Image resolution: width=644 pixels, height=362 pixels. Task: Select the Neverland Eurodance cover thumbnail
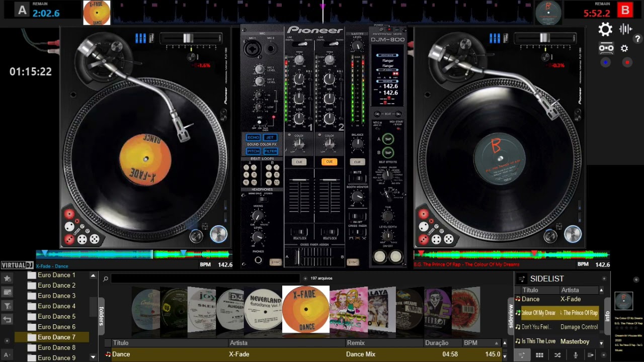point(263,309)
